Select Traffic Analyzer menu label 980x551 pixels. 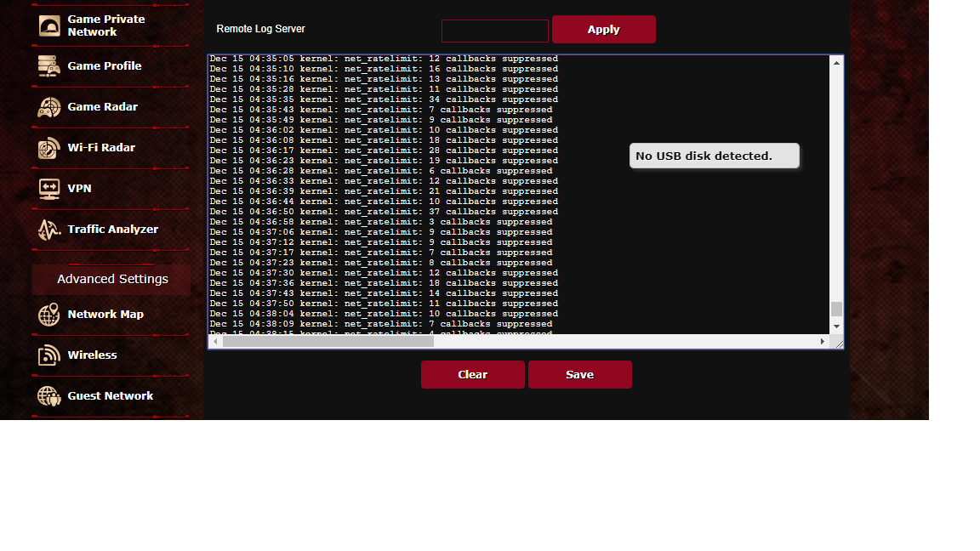pos(112,230)
